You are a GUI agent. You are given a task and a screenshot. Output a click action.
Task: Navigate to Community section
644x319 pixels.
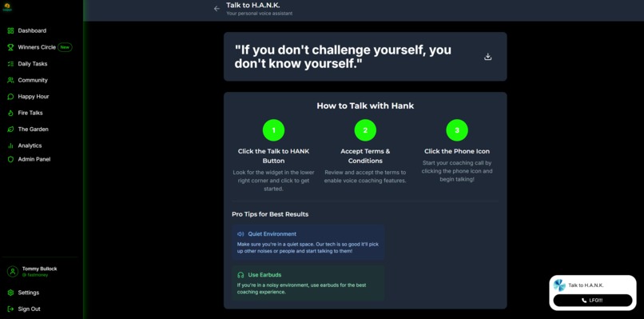33,80
